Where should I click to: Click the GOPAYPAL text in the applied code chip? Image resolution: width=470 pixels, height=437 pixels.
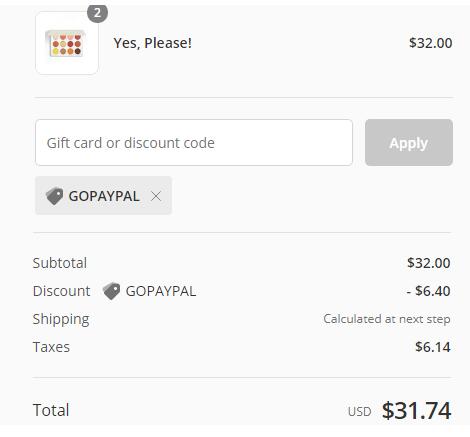pyautogui.click(x=104, y=196)
